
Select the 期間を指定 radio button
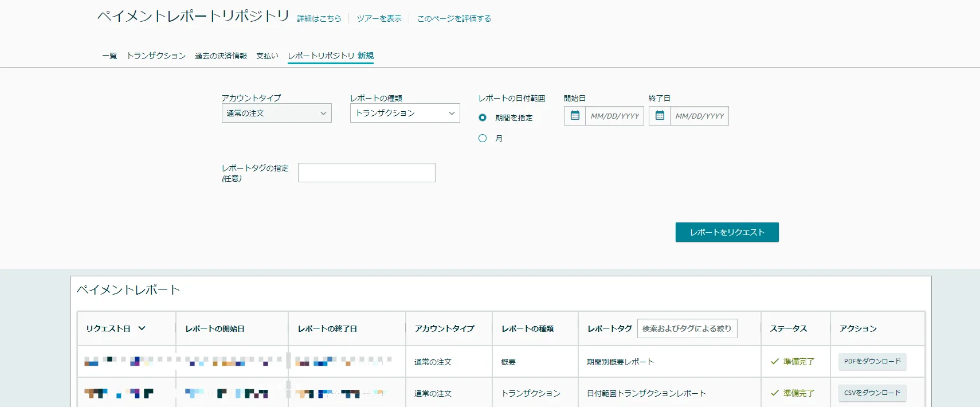483,118
